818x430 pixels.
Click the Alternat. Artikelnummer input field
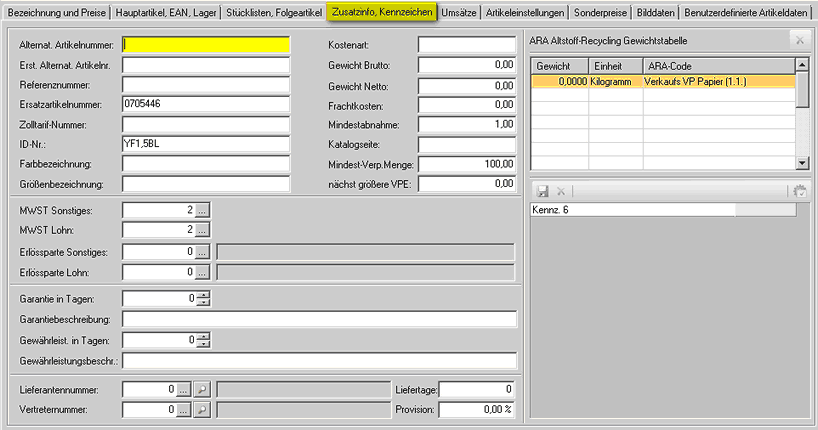coord(206,45)
